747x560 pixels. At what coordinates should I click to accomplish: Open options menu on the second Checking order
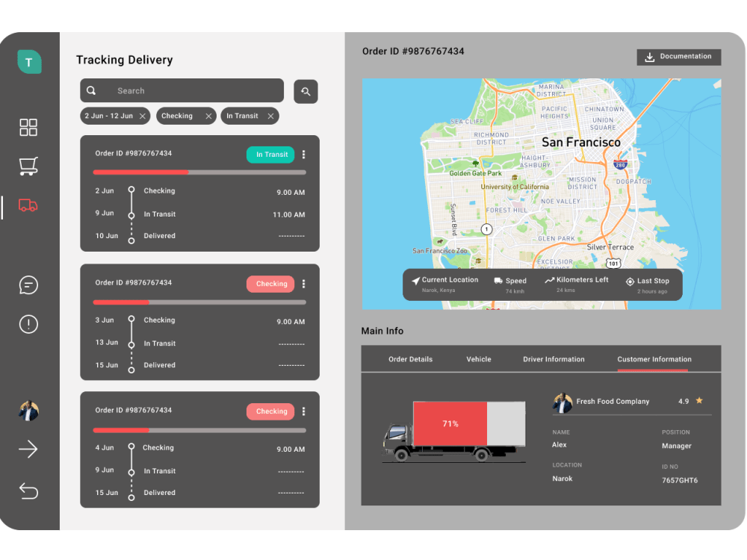pos(304,282)
